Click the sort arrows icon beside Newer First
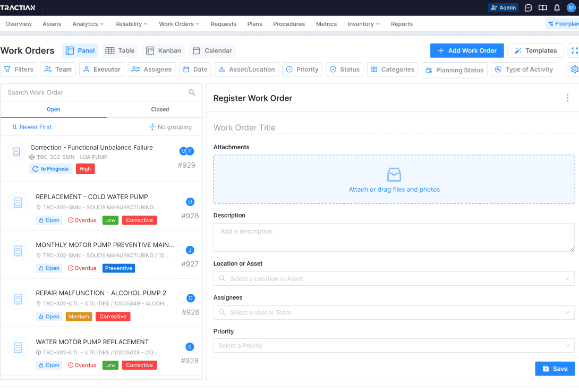This screenshot has height=392, width=579. (x=14, y=127)
